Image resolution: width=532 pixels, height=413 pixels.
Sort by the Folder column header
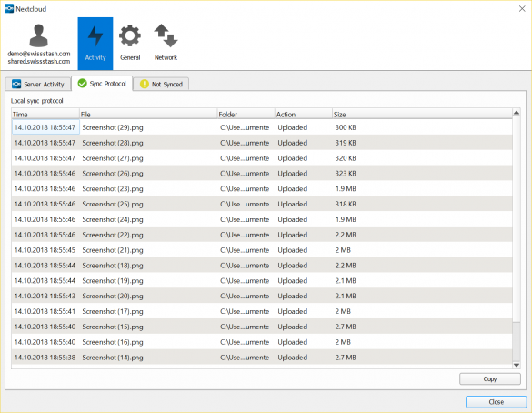coord(246,114)
